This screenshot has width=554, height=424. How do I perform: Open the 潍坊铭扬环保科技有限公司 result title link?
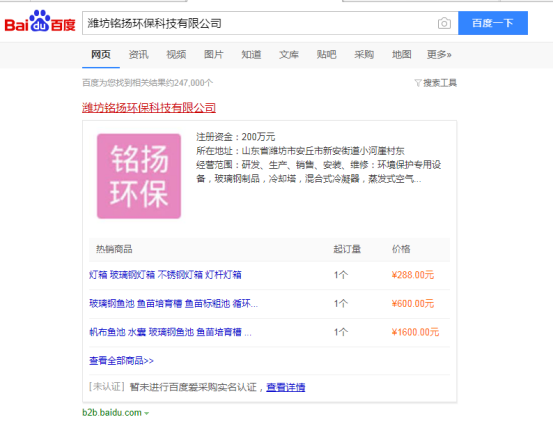149,107
